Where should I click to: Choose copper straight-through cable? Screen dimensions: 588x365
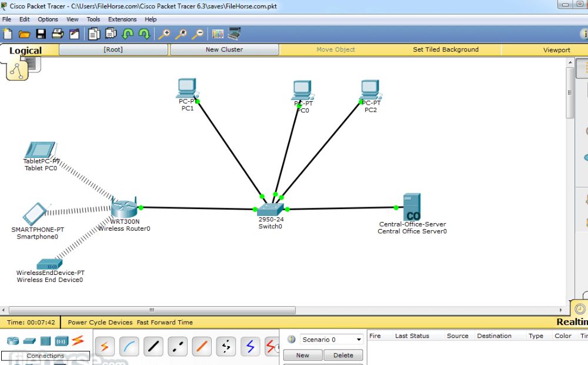[153, 346]
